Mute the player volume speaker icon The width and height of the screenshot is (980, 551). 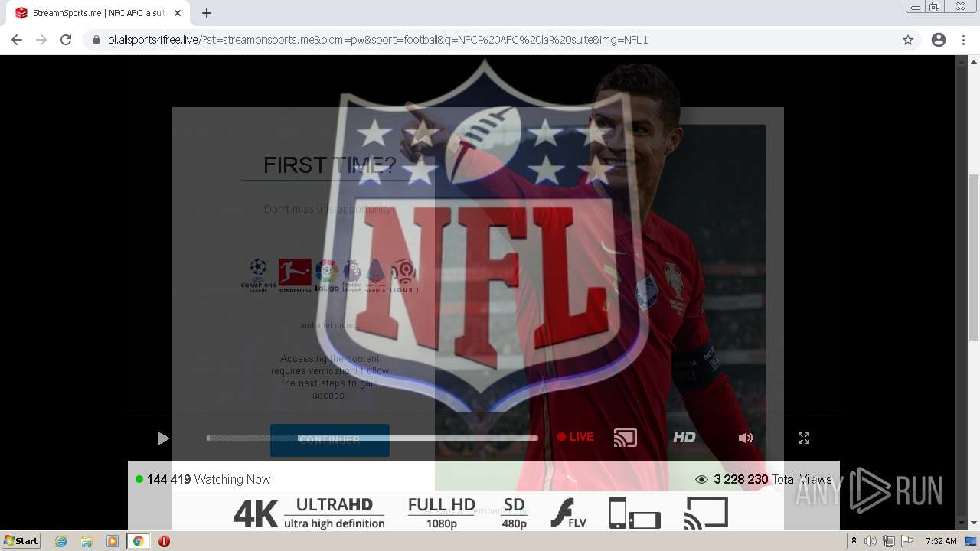(745, 438)
